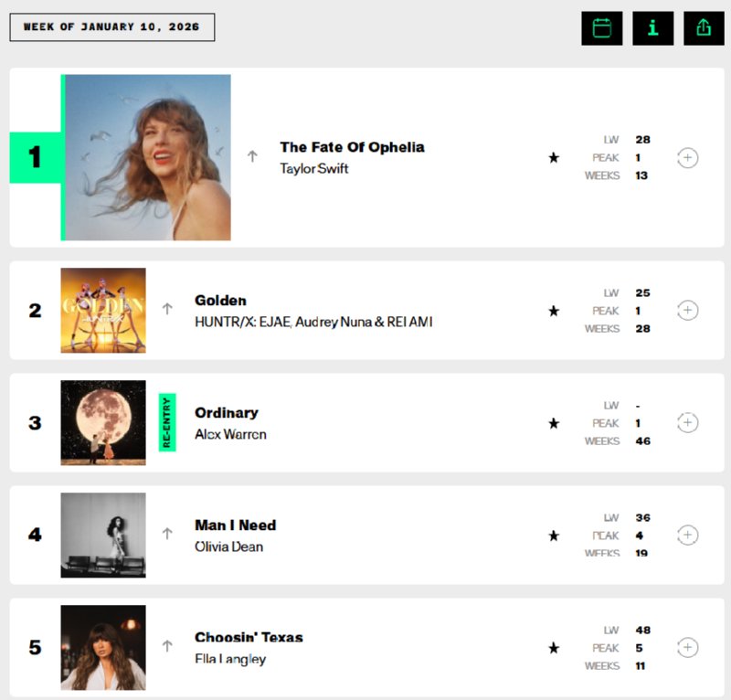
Task: Expand Choosin' Texas with plus button
Action: pos(688,648)
